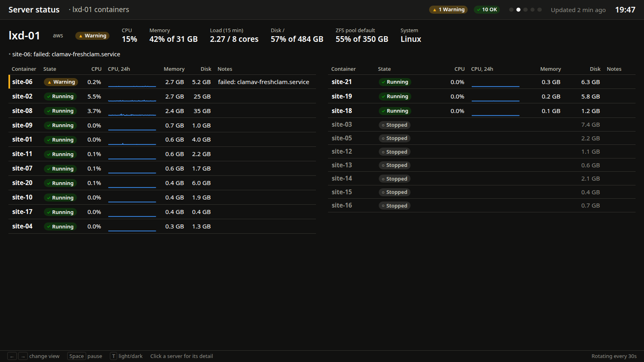
Task: Click site-02 disk value 25 GB
Action: tap(202, 97)
